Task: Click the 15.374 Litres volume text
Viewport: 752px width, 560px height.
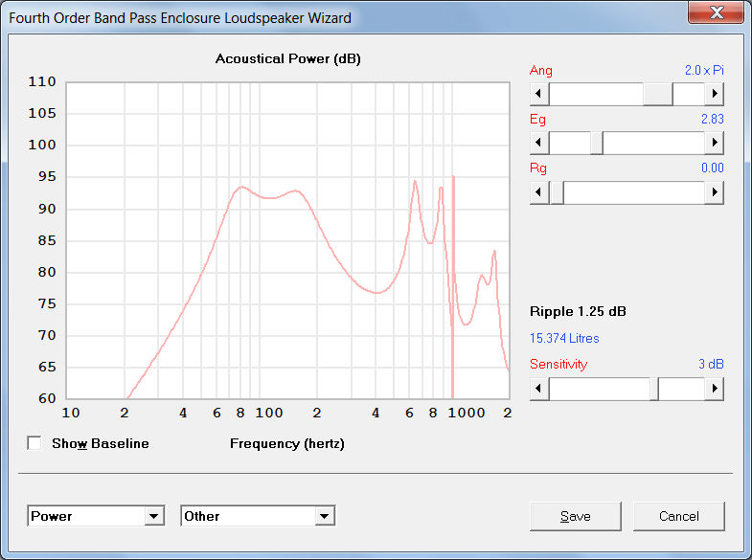Action: pos(564,338)
